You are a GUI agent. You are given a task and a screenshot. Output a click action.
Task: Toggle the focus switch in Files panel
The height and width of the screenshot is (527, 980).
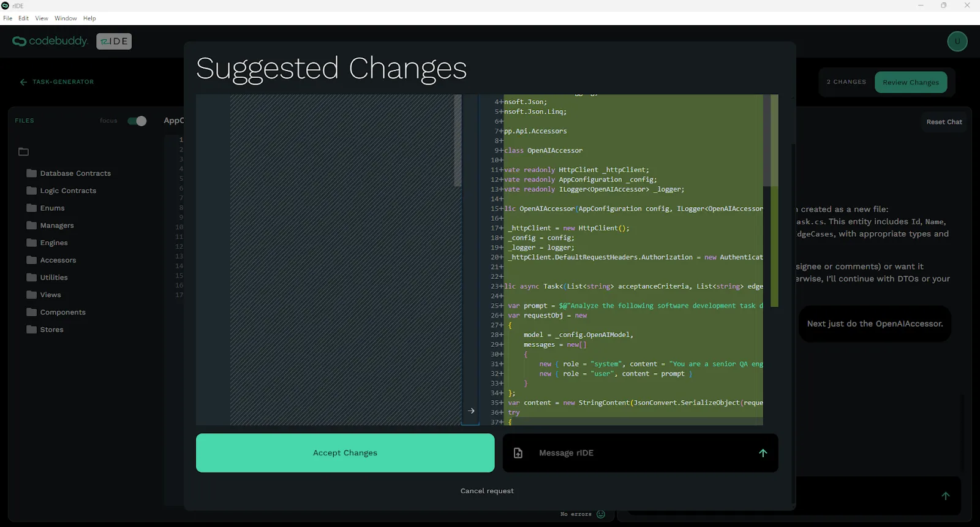click(137, 121)
